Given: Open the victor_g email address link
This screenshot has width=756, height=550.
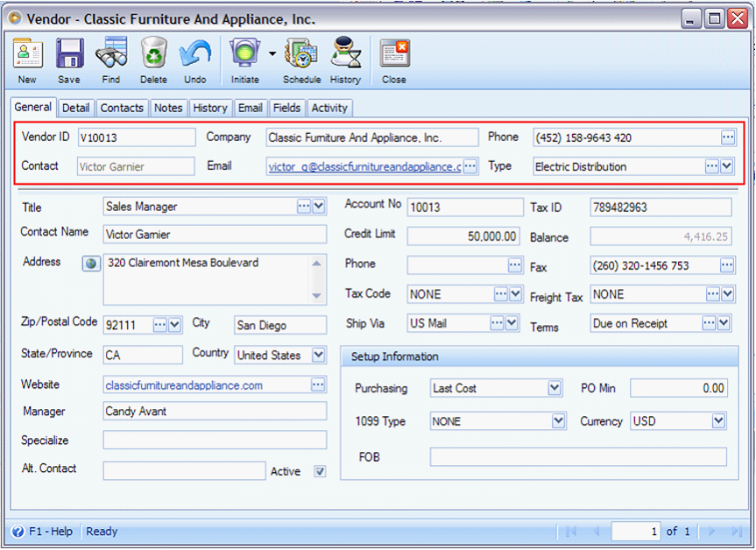Looking at the screenshot, I should [365, 166].
